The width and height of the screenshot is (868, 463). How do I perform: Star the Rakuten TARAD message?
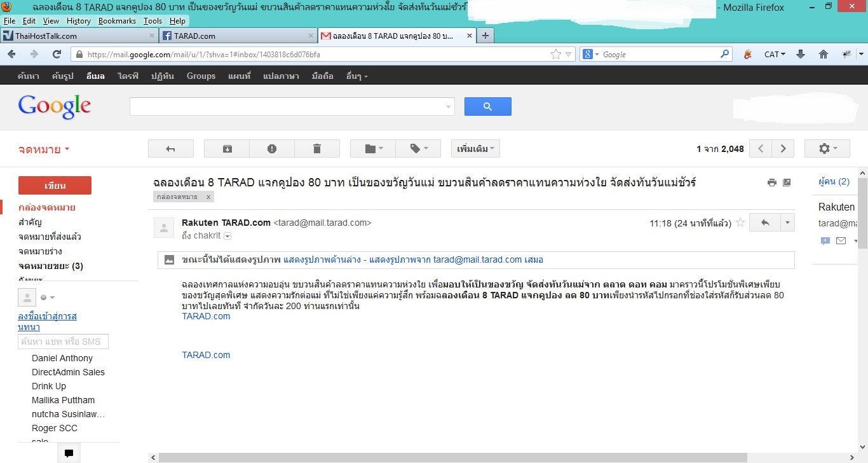pyautogui.click(x=740, y=223)
